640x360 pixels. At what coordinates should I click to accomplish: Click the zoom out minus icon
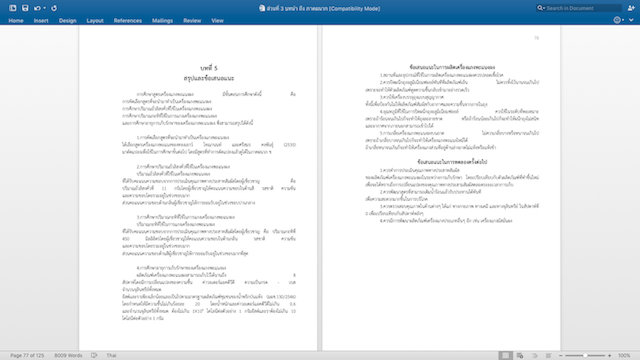(x=560, y=356)
